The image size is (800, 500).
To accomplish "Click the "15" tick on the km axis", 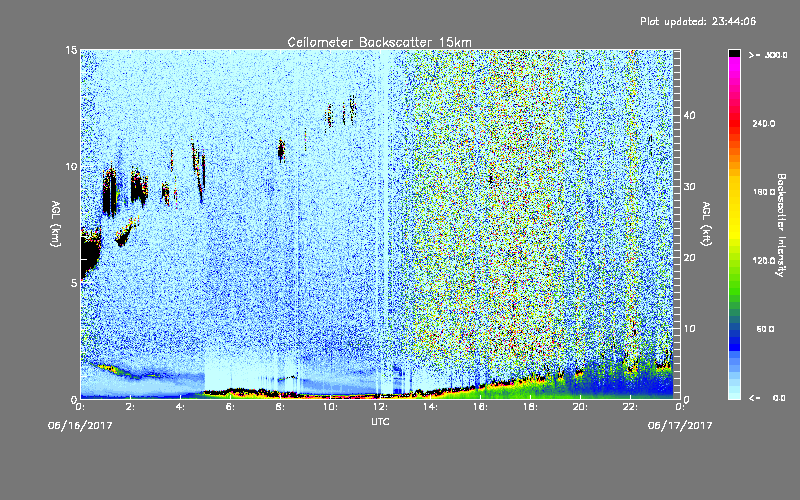I will 71,51.
